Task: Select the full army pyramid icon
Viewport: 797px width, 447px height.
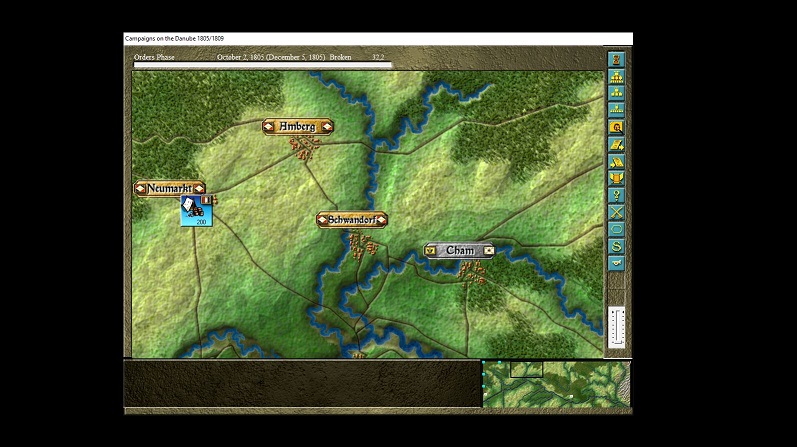Action: 616,77
